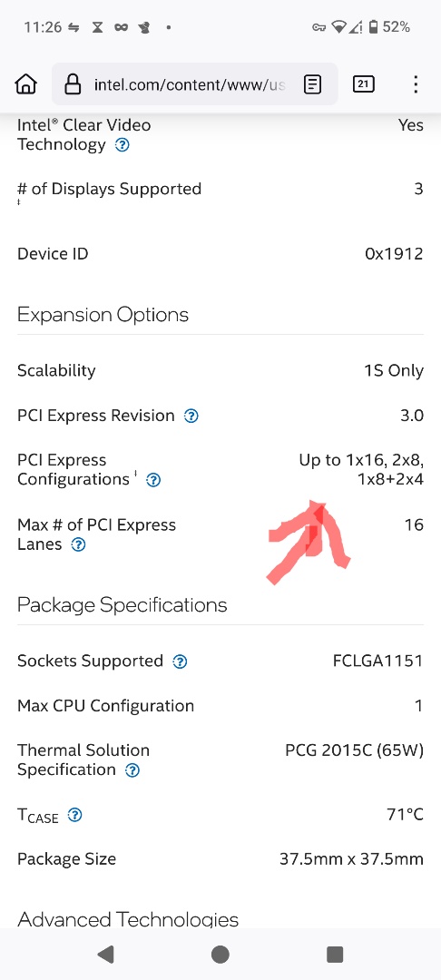
Task: Open reader mode page icon
Action: [x=313, y=83]
